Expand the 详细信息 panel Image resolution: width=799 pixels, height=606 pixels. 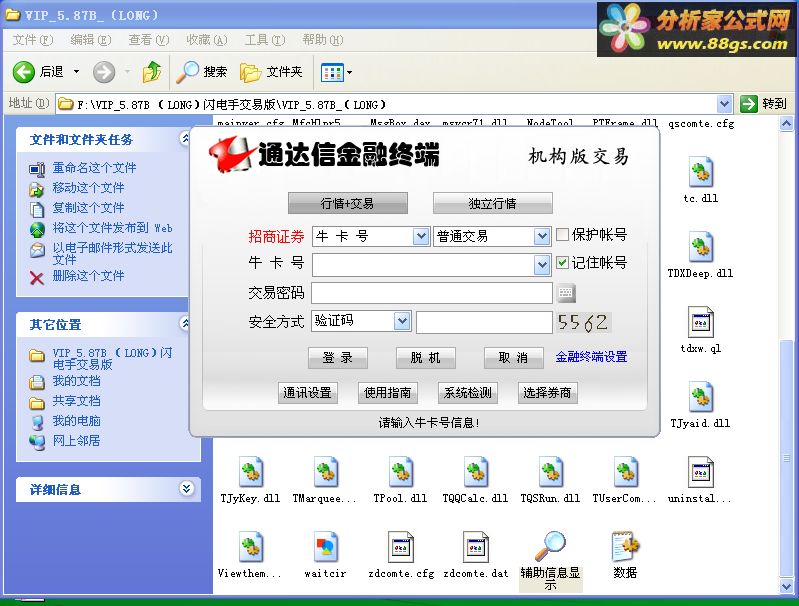click(x=187, y=489)
